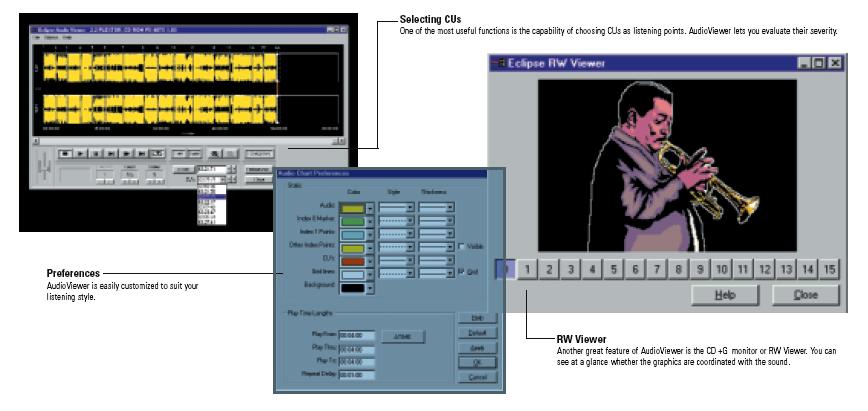Select channel 15 in RW Viewer
868x411 pixels.
point(829,270)
